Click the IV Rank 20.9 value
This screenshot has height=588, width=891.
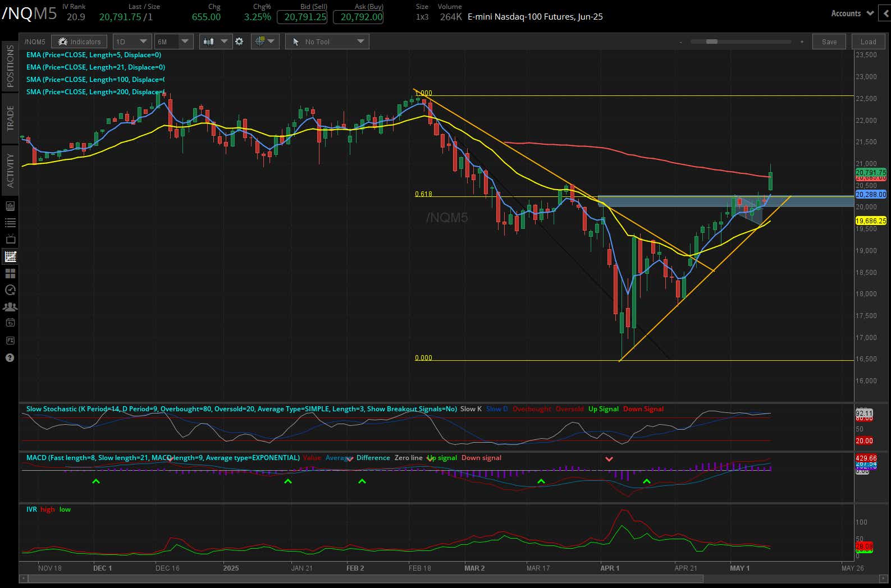click(x=76, y=17)
